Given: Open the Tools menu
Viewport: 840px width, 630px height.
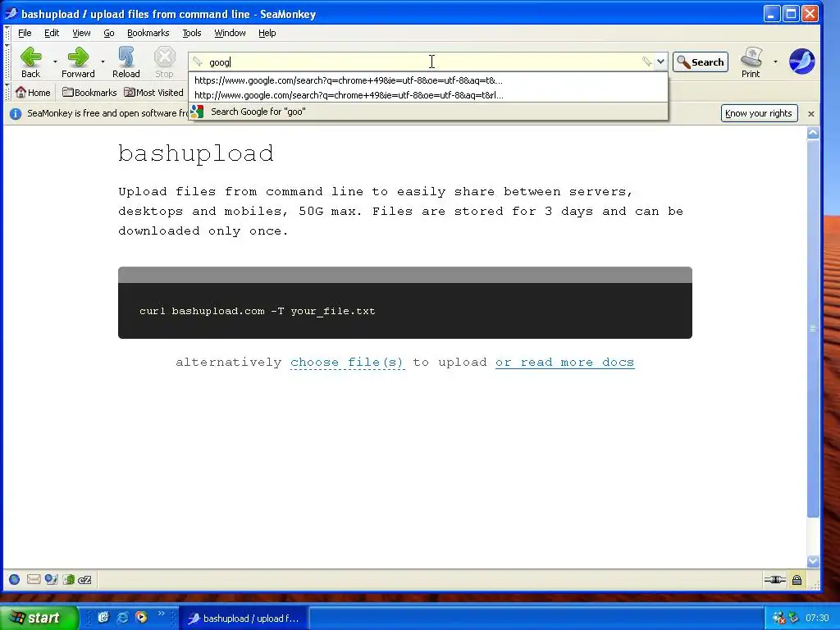Looking at the screenshot, I should pos(192,33).
